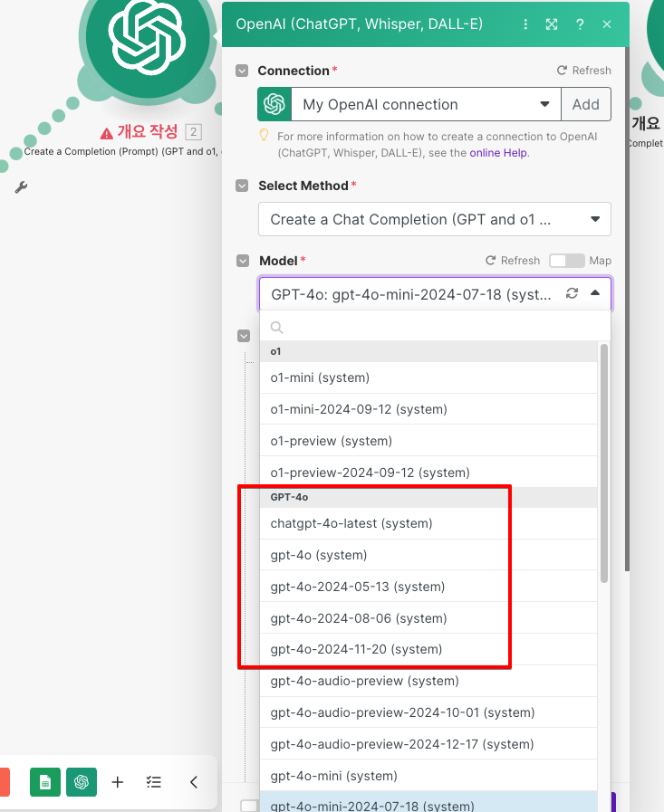Toggle the Model Map switch
The image size is (664, 812).
[x=566, y=261]
